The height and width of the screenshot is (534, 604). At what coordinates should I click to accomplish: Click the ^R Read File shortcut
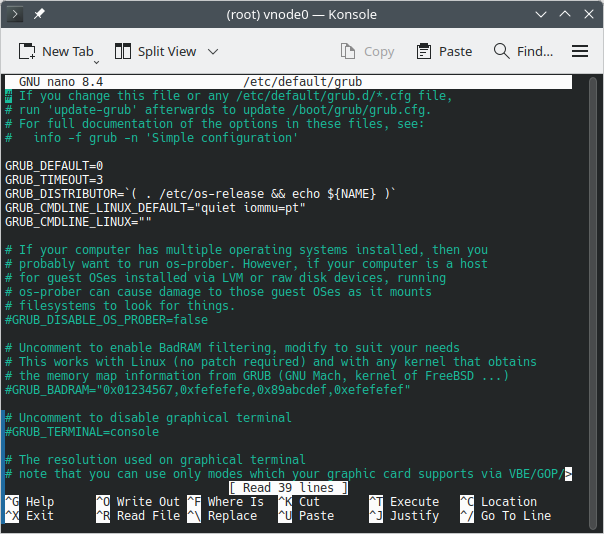coord(138,516)
